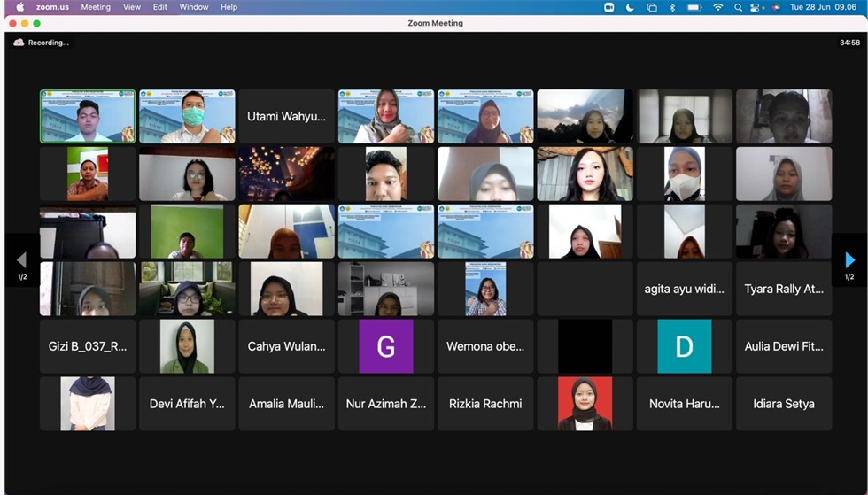The image size is (868, 495).
Task: Open the Window menu
Action: tap(194, 7)
